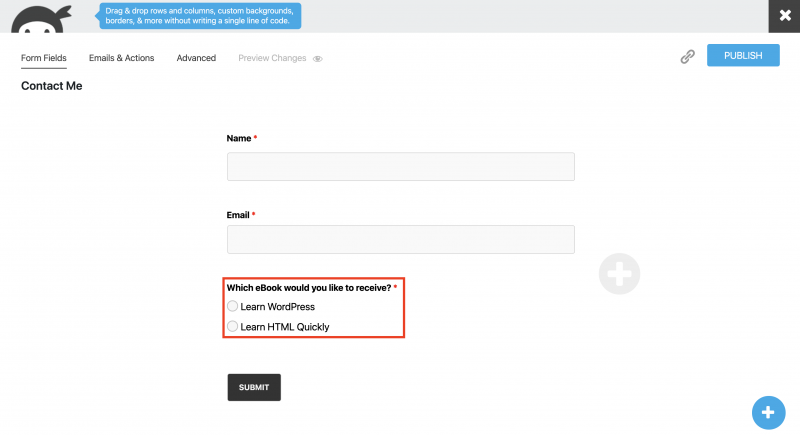Open the blue add-field plus button
Image resolution: width=800 pixels, height=435 pixels.
(768, 413)
